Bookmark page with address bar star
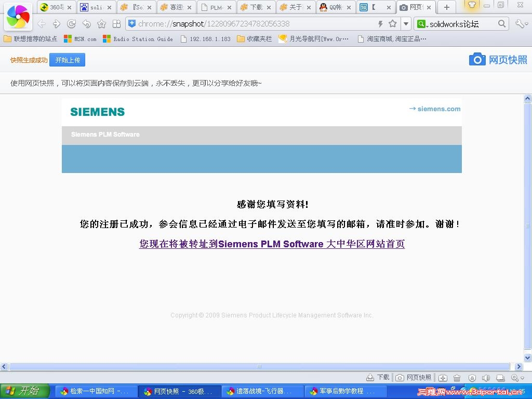The height and width of the screenshot is (399, 532). (x=393, y=23)
